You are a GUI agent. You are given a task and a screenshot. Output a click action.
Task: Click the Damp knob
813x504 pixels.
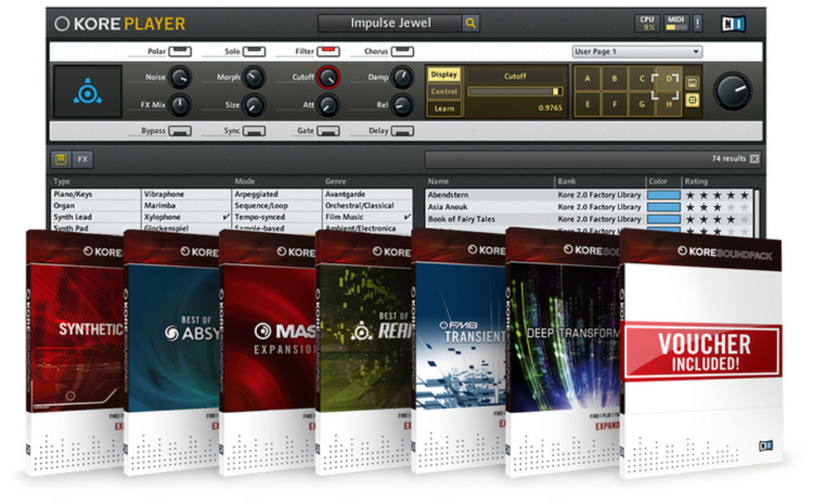click(402, 78)
